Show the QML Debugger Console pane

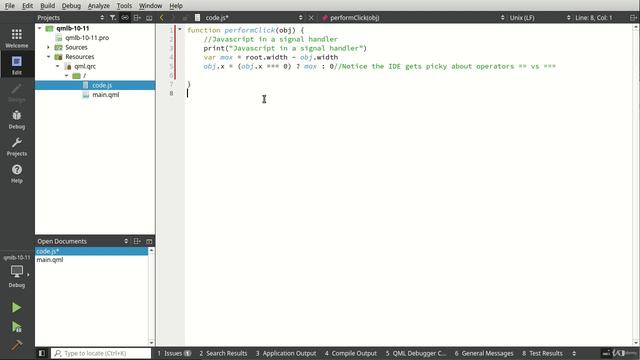tap(416, 353)
